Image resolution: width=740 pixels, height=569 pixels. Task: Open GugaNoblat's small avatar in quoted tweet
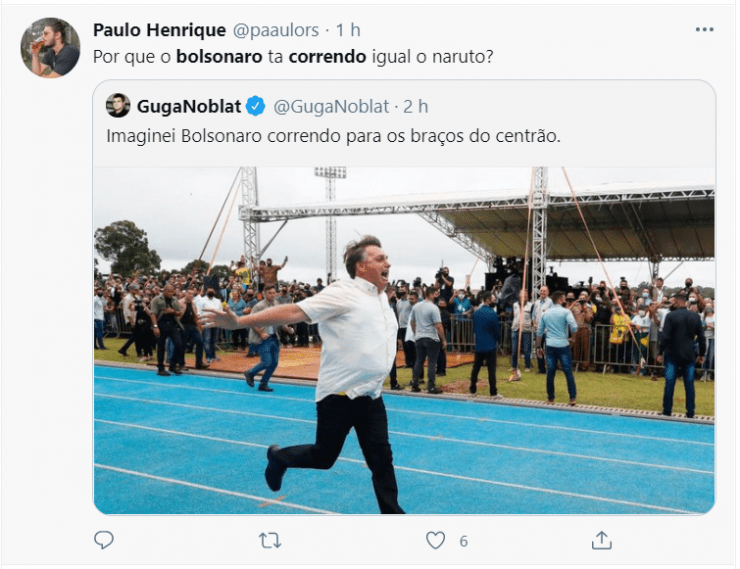(118, 105)
